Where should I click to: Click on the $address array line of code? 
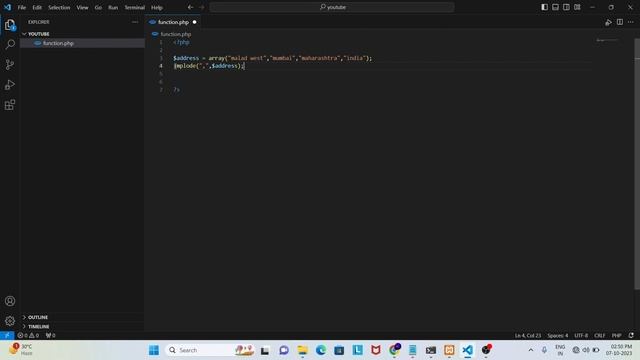point(272,58)
